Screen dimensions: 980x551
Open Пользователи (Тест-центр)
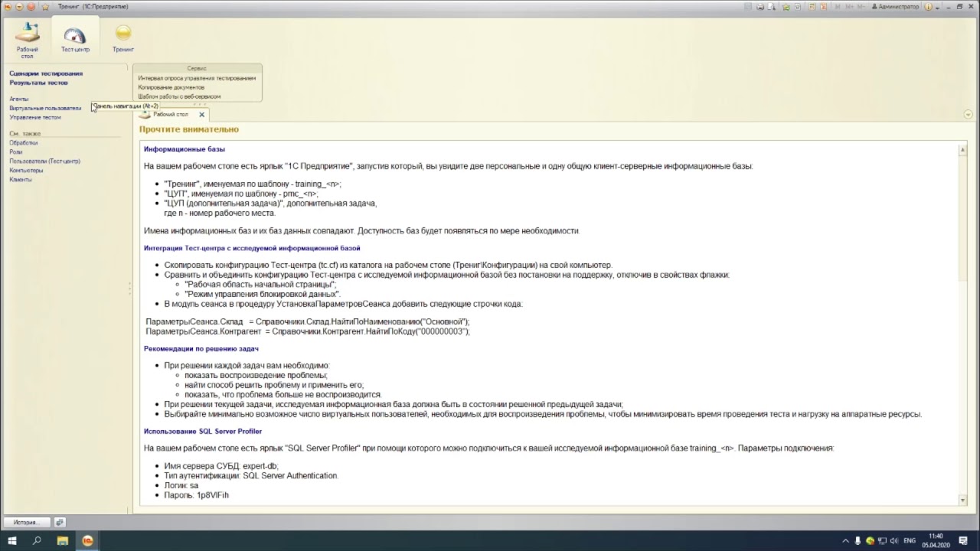tap(44, 161)
